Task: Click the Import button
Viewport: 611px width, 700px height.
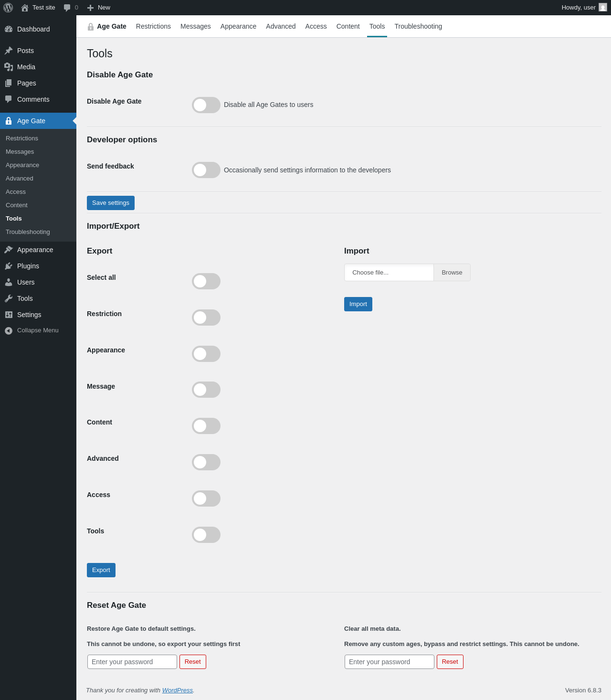Action: tap(358, 304)
